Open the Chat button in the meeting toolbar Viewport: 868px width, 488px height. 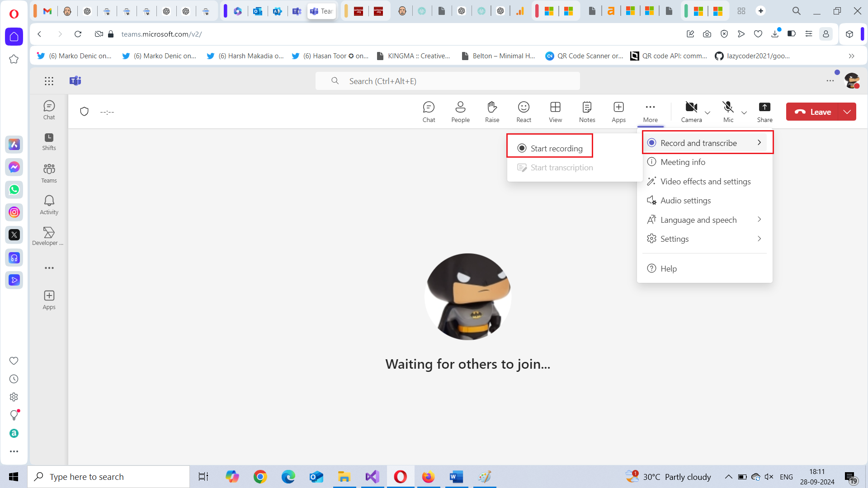point(429,112)
